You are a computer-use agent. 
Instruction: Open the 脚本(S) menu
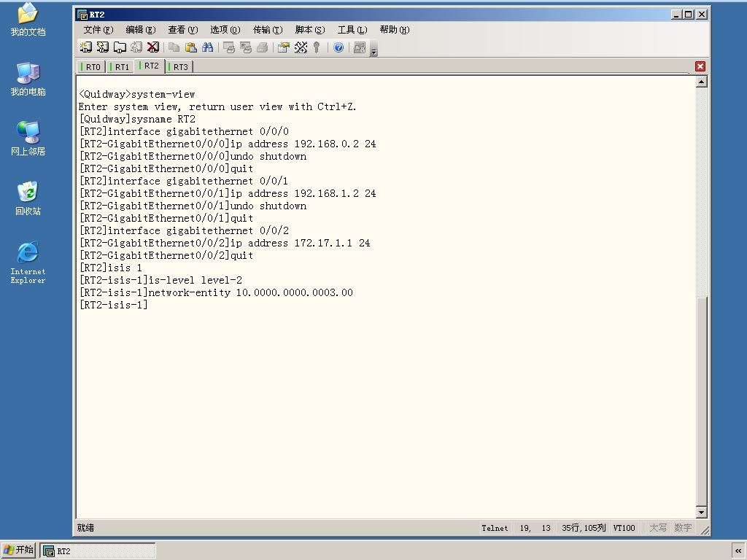coord(309,29)
